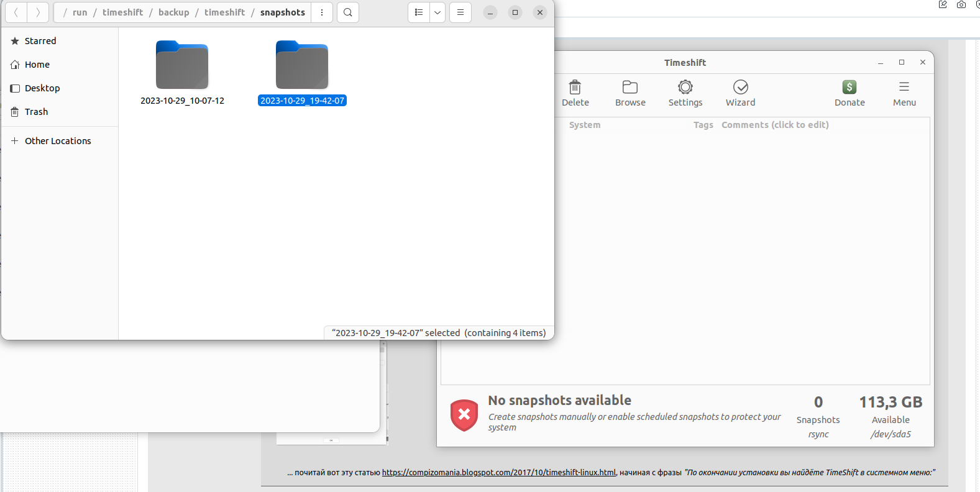
Task: Click the '113,3 GB' available value
Action: pos(891,403)
